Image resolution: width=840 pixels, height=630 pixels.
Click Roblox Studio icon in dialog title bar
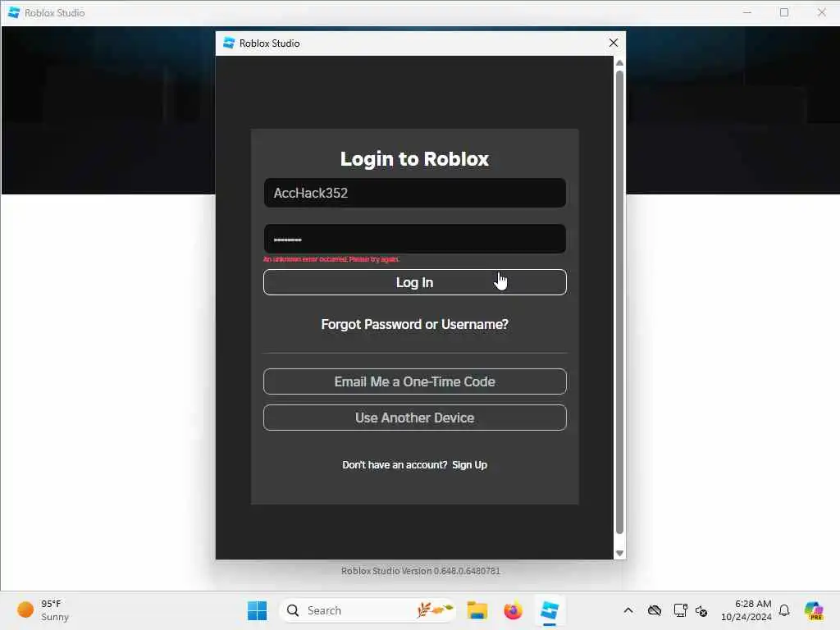(229, 43)
